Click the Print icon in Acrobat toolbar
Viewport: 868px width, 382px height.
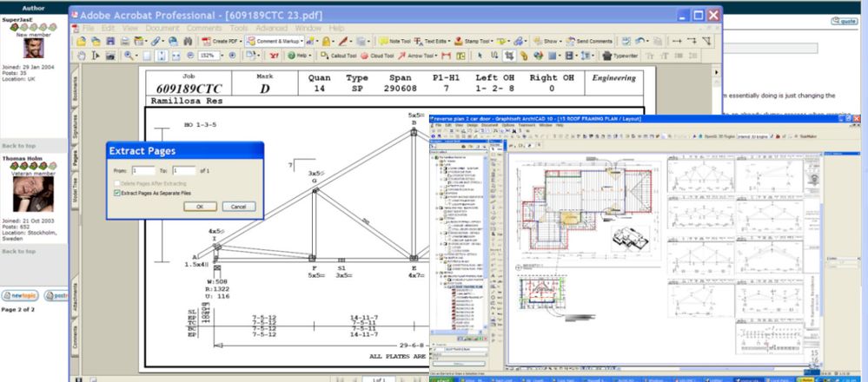pyautogui.click(x=125, y=42)
